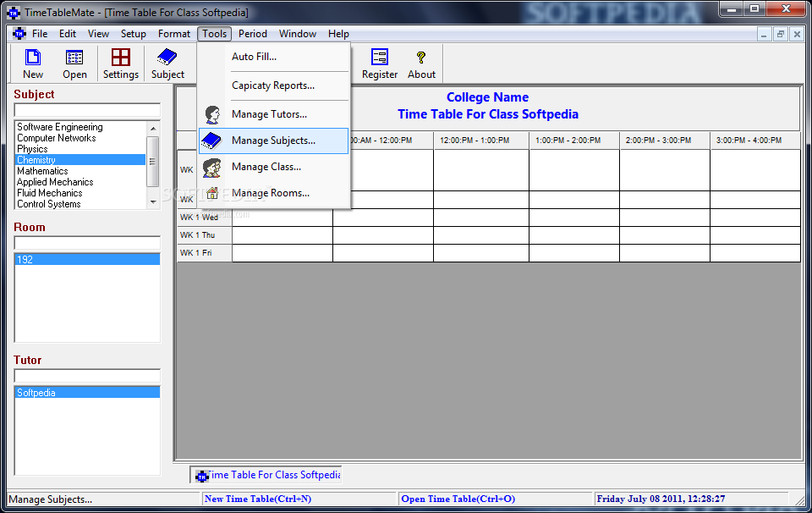
Task: Restore the inner document window
Action: [x=780, y=35]
